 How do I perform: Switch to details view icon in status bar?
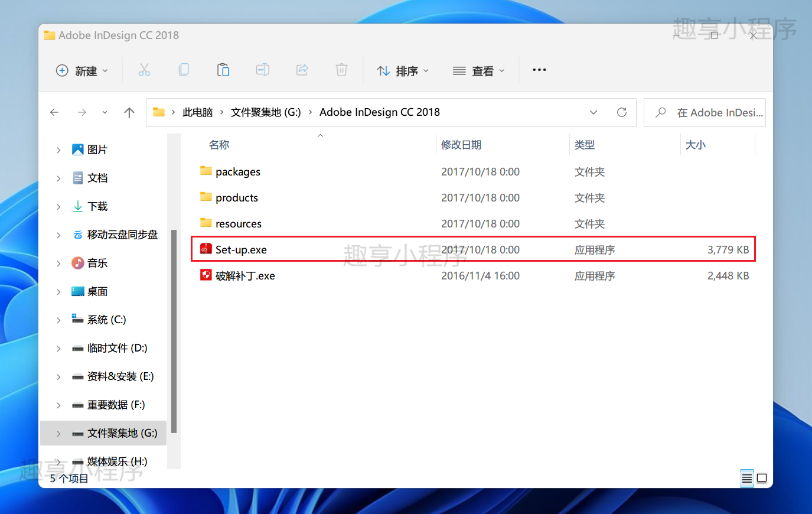pyautogui.click(x=746, y=478)
